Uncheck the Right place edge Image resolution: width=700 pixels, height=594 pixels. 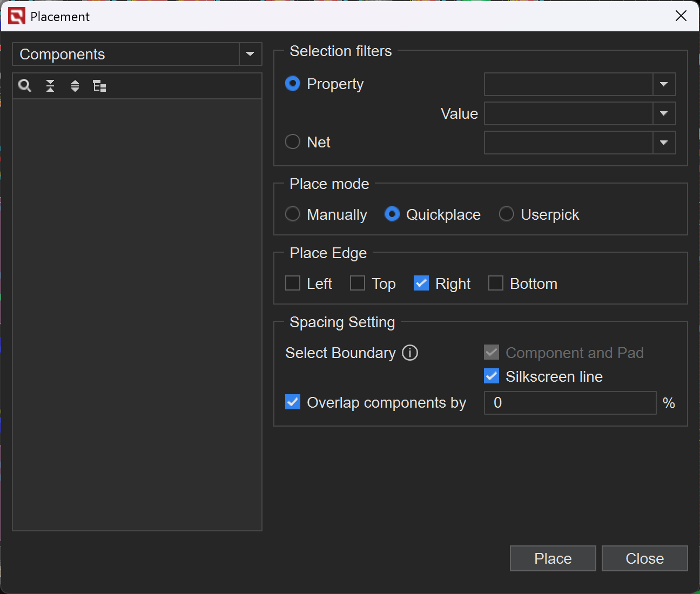421,283
